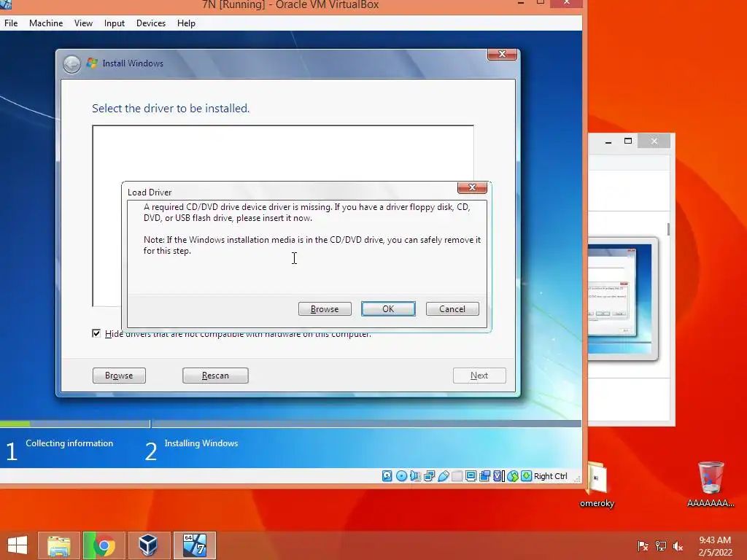Click the running 7N VM taskbar icon
This screenshot has height=560, width=747.
pyautogui.click(x=195, y=545)
